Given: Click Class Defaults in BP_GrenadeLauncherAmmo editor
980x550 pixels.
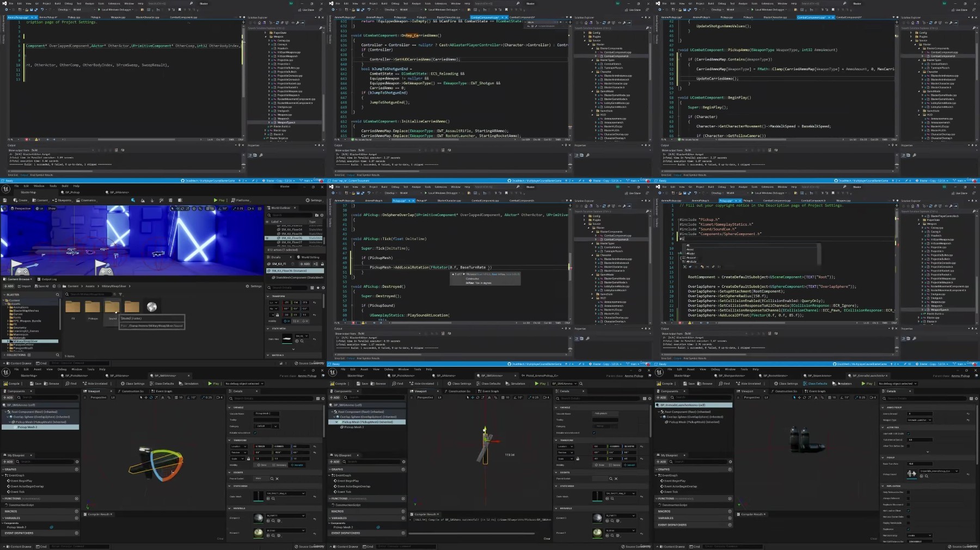Looking at the screenshot, I should pyautogui.click(x=814, y=384).
